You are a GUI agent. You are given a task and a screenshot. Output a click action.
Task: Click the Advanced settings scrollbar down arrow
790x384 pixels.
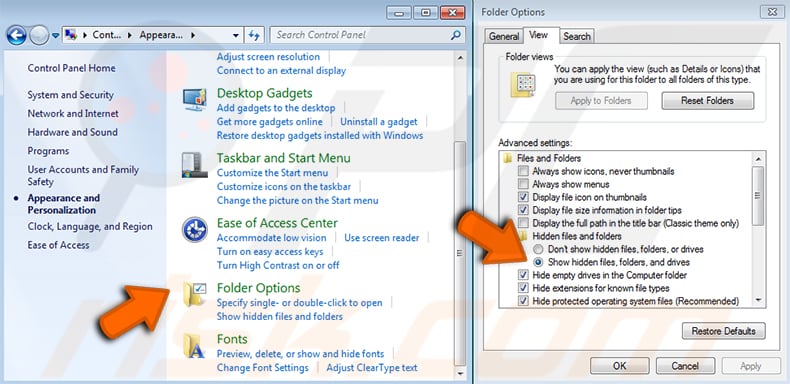(x=758, y=301)
